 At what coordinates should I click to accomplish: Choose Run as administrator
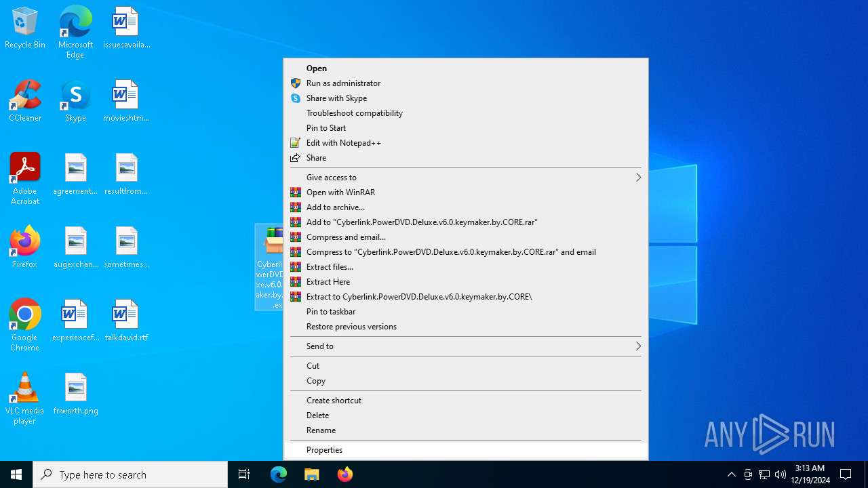point(466,83)
